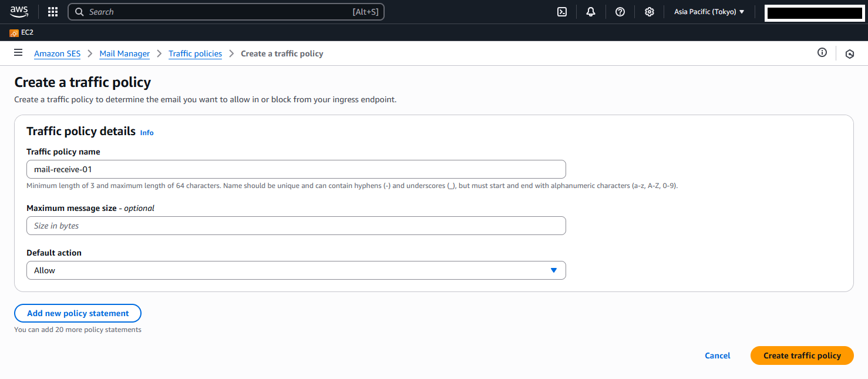Open the EC2 service shortcut
This screenshot has width=868, height=379.
pos(22,33)
